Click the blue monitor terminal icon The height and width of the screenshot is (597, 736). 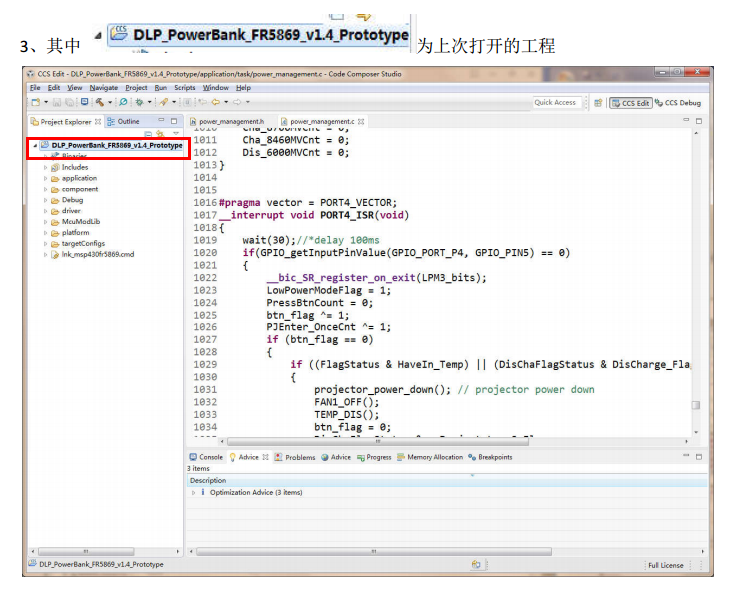click(x=84, y=101)
